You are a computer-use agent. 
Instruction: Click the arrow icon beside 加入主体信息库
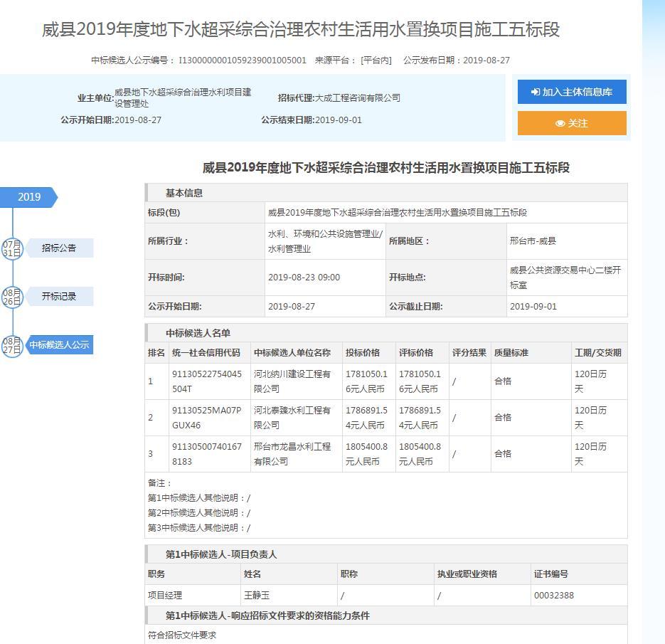coord(535,93)
